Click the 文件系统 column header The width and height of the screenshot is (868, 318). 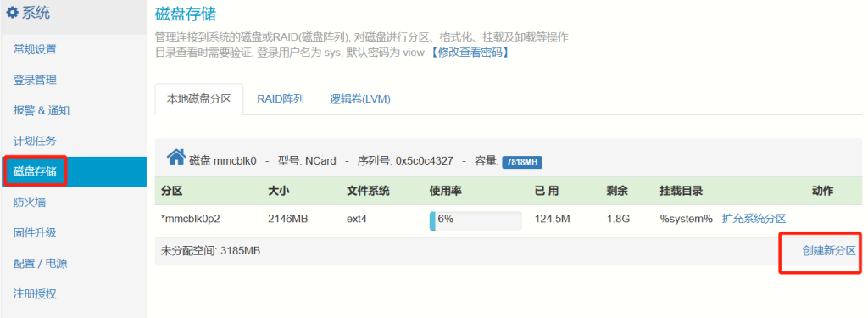click(x=368, y=191)
